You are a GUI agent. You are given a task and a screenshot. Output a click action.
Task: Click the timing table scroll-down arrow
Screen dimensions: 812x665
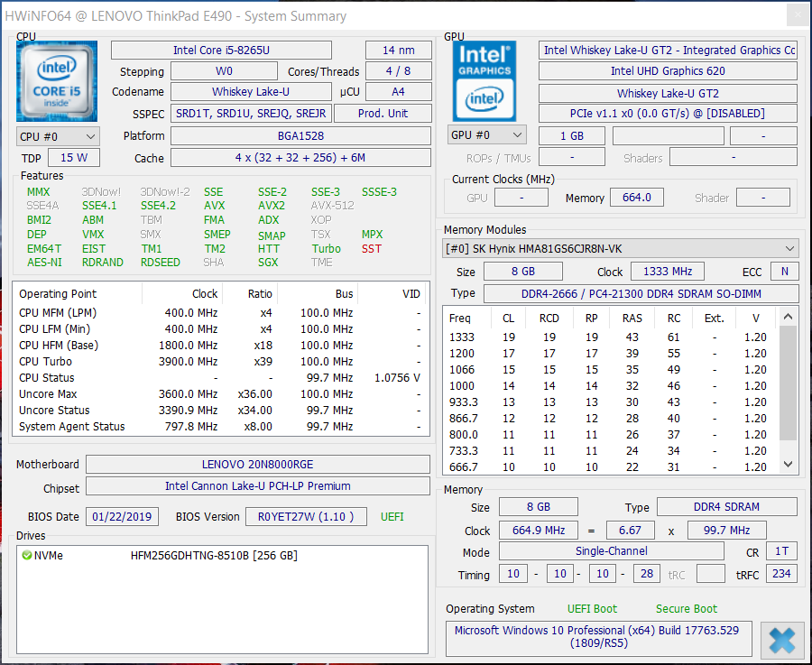click(x=788, y=464)
